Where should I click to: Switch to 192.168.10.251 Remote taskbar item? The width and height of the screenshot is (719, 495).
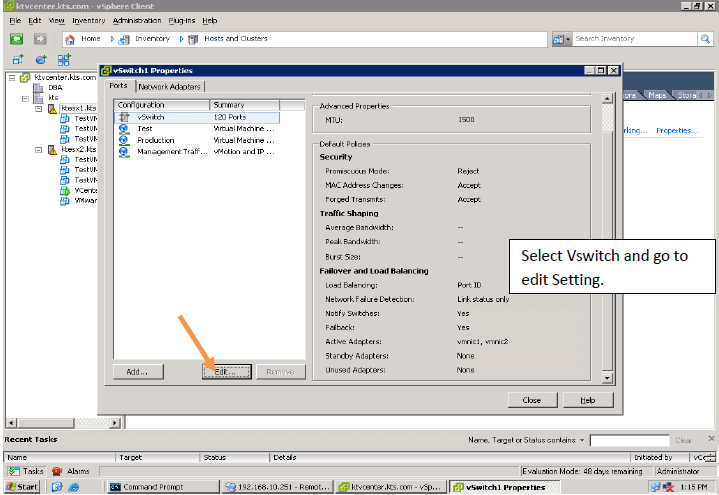pos(278,487)
